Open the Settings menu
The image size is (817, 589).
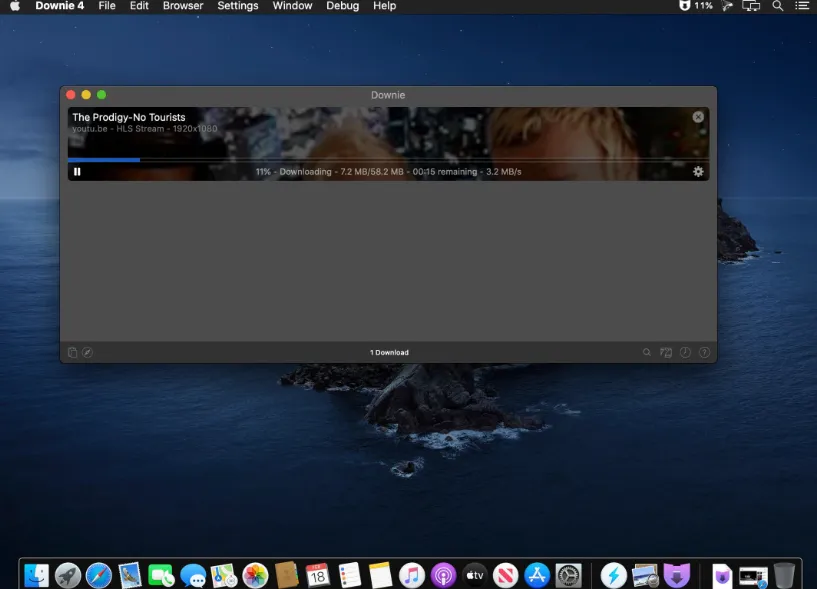coord(238,6)
